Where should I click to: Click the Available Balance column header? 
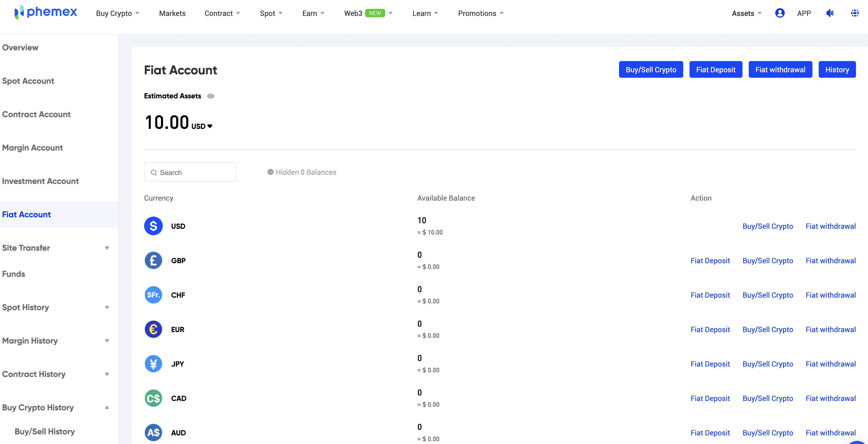tap(446, 198)
